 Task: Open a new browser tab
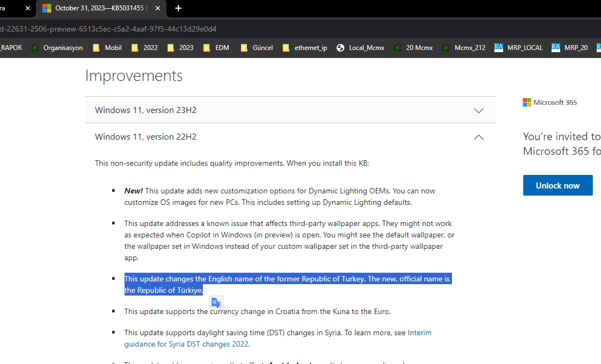(178, 8)
